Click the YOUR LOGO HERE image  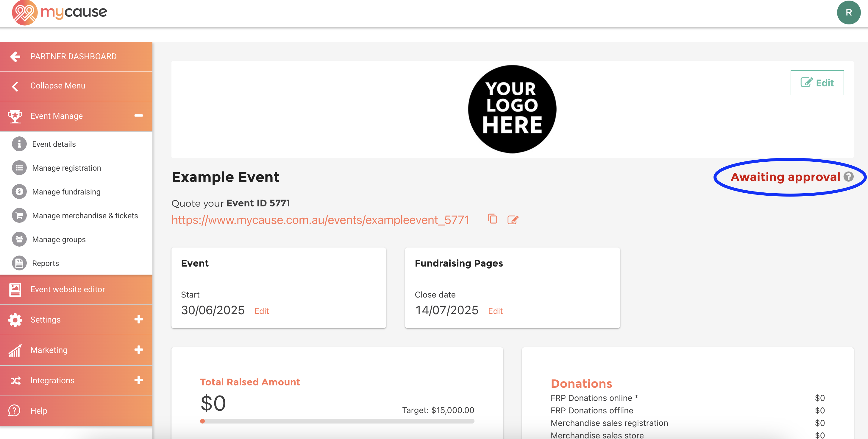(x=512, y=109)
